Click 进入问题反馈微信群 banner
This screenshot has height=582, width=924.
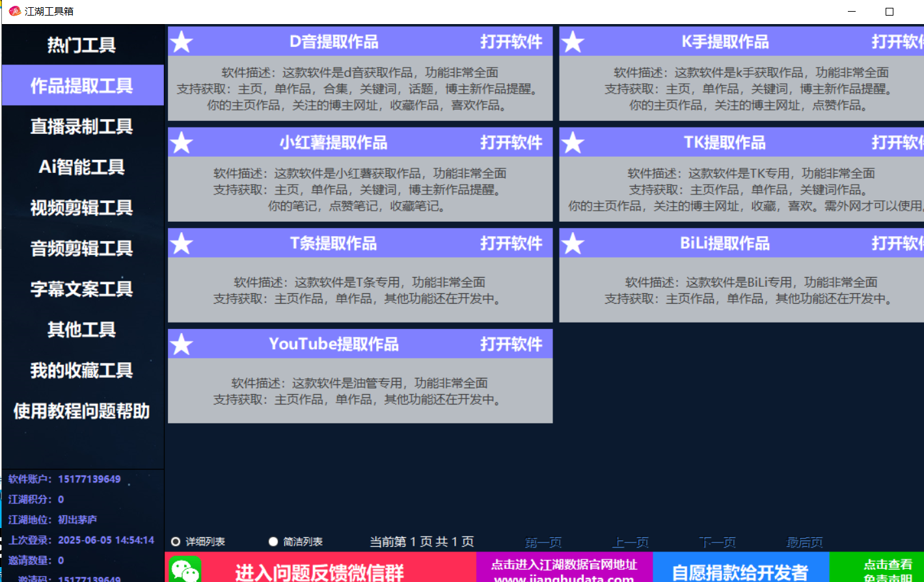point(320,567)
